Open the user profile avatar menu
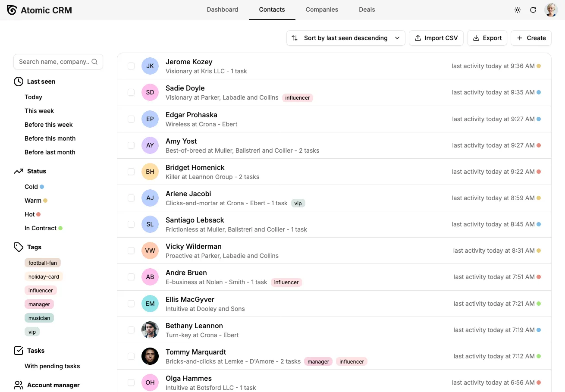Viewport: 565px width, 392px height. point(551,10)
